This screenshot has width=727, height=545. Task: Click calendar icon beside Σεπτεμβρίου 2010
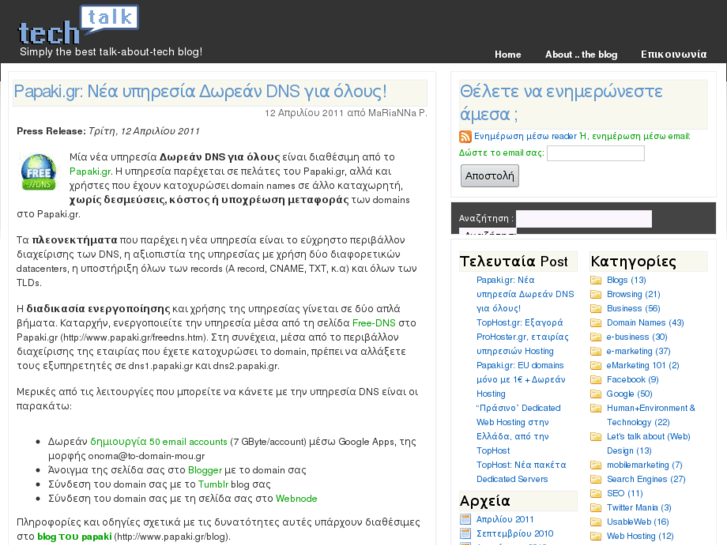pos(465,534)
